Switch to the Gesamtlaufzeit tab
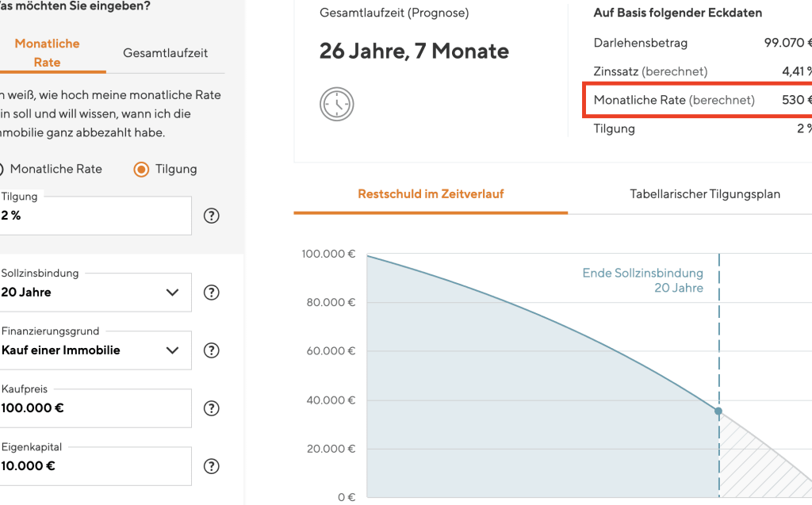 click(165, 53)
